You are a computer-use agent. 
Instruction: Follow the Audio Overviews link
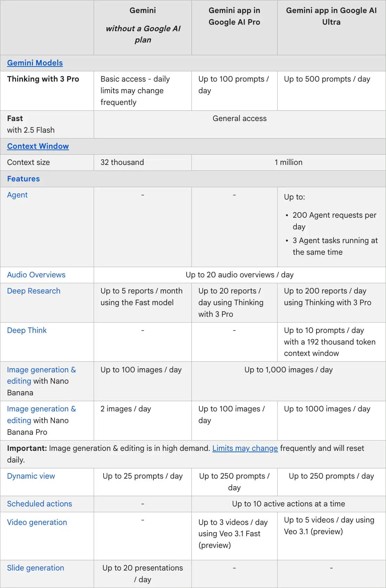coord(36,275)
